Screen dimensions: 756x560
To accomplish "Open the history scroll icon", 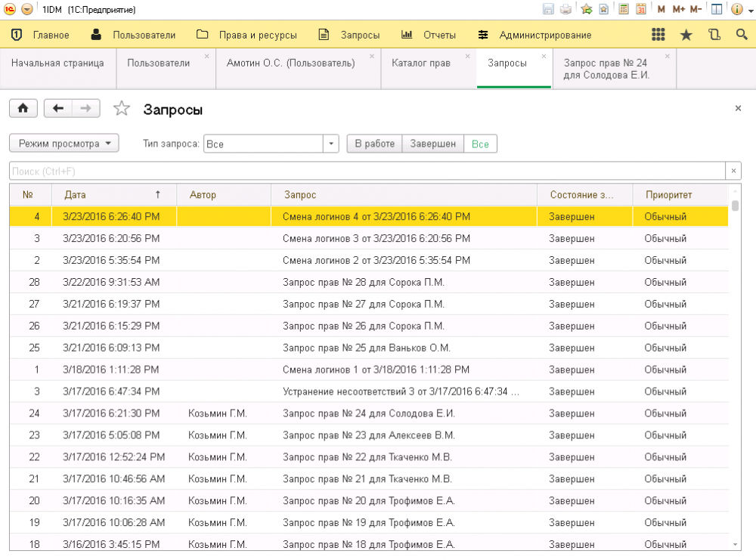I will [714, 35].
